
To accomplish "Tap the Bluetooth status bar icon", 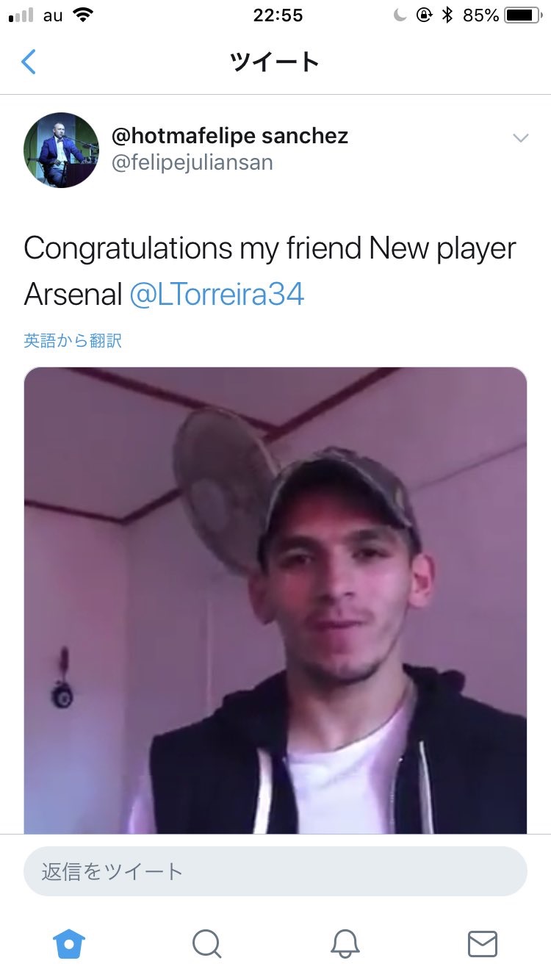I will click(447, 15).
